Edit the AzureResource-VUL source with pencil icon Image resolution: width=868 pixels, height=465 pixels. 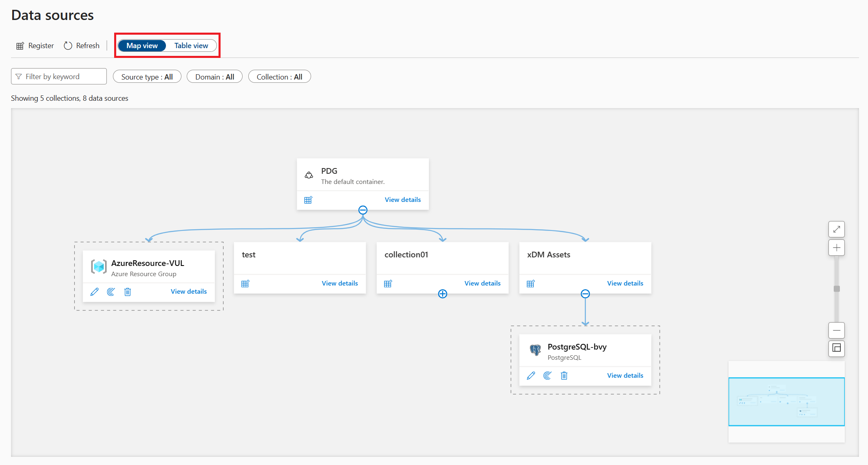click(94, 292)
